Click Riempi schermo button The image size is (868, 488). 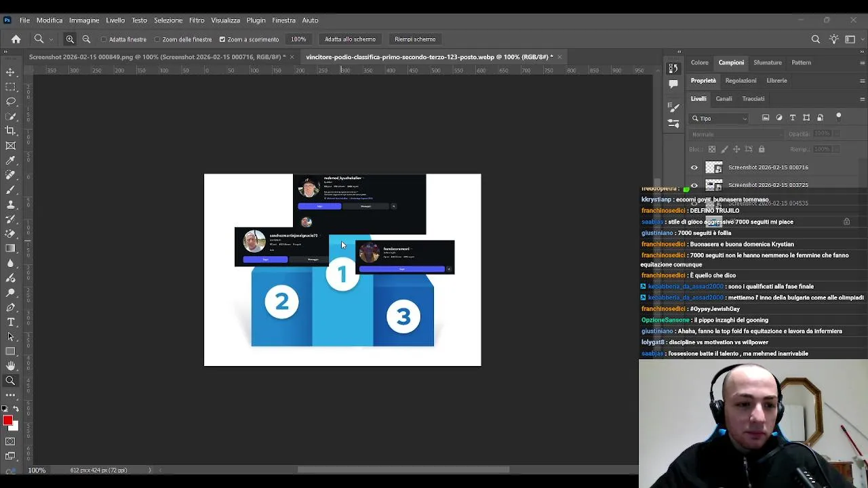click(x=415, y=39)
